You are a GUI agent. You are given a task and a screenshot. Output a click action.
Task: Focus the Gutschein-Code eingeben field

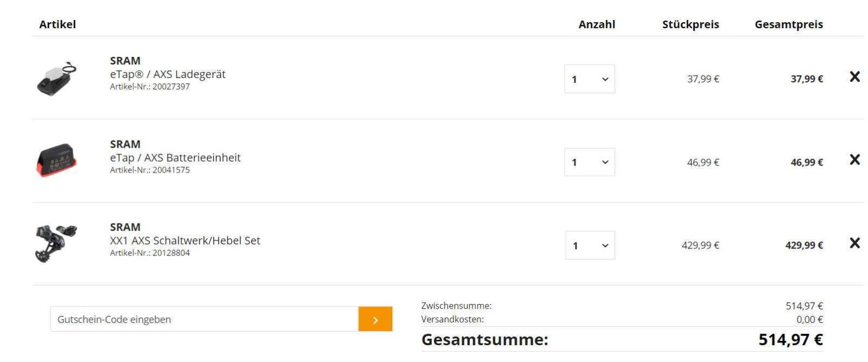[x=204, y=319]
